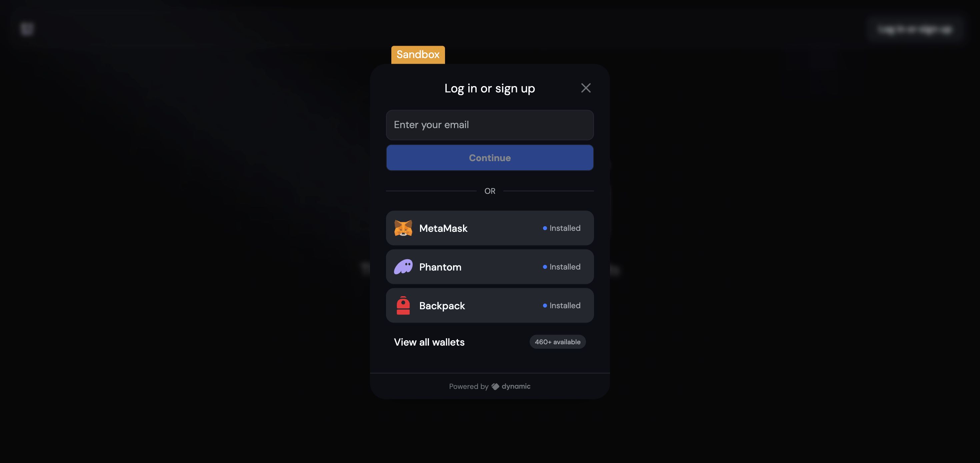Expand the 460+ available wallets
Viewport: 980px width, 463px height.
(489, 342)
